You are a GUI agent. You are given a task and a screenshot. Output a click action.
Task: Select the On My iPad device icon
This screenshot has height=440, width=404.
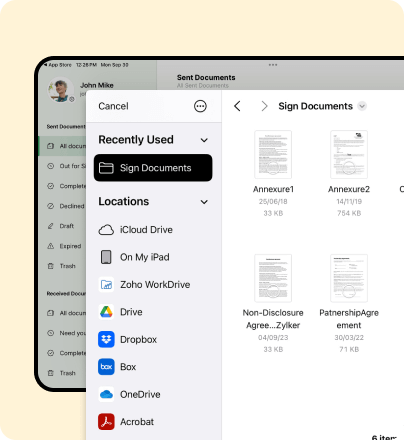tap(106, 257)
